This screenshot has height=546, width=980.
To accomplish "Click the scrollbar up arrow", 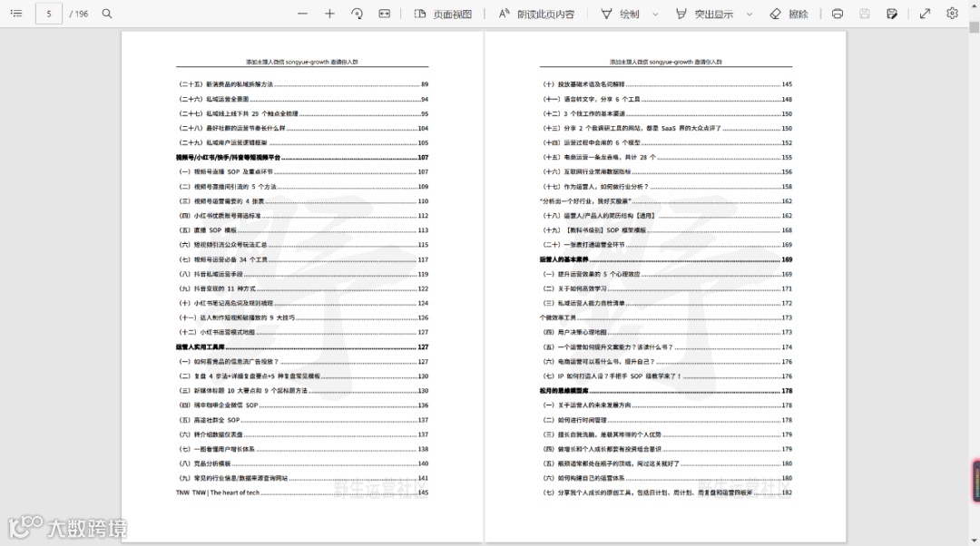I will point(974,5).
